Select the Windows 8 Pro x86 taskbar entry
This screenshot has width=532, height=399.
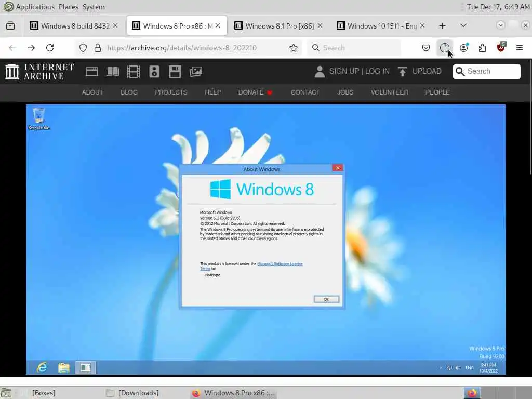pyautogui.click(x=233, y=393)
